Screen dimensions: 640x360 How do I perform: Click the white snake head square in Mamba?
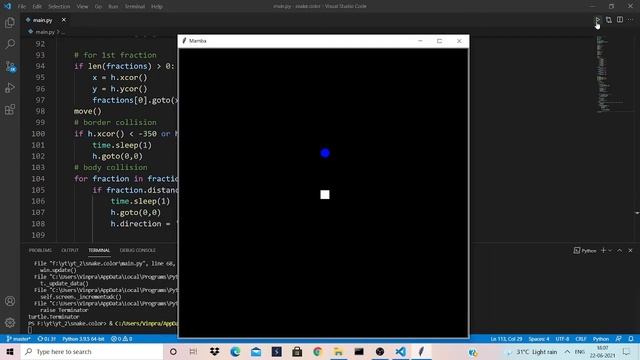click(x=325, y=194)
